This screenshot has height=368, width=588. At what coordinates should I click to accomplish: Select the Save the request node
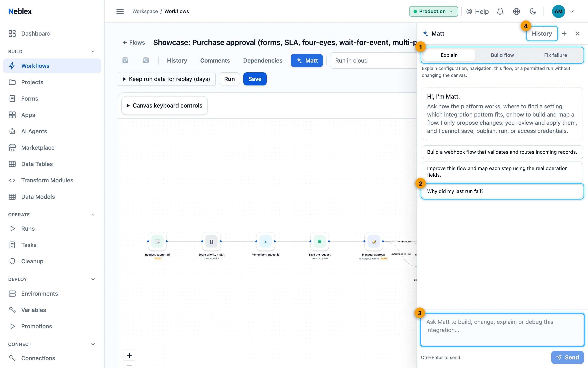coord(320,241)
